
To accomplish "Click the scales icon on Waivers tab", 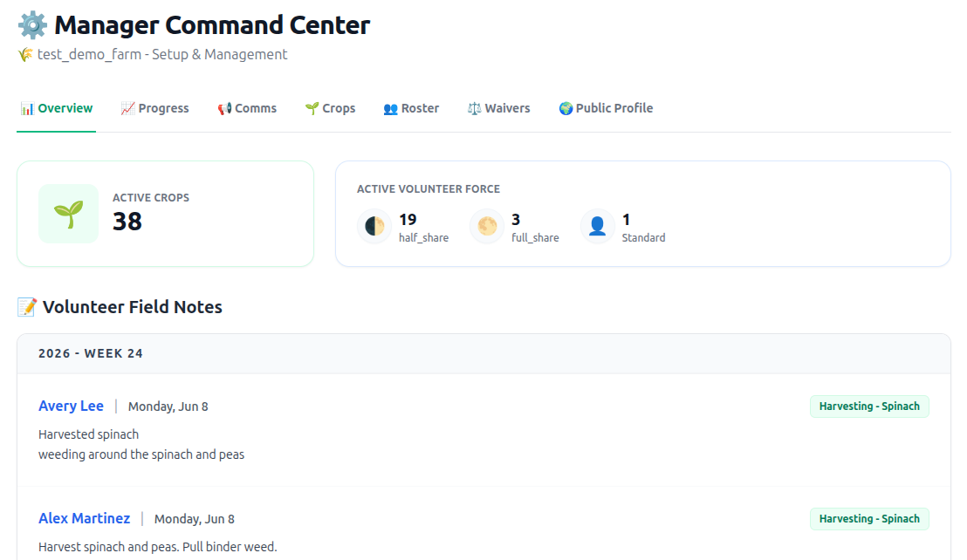I will click(x=474, y=109).
